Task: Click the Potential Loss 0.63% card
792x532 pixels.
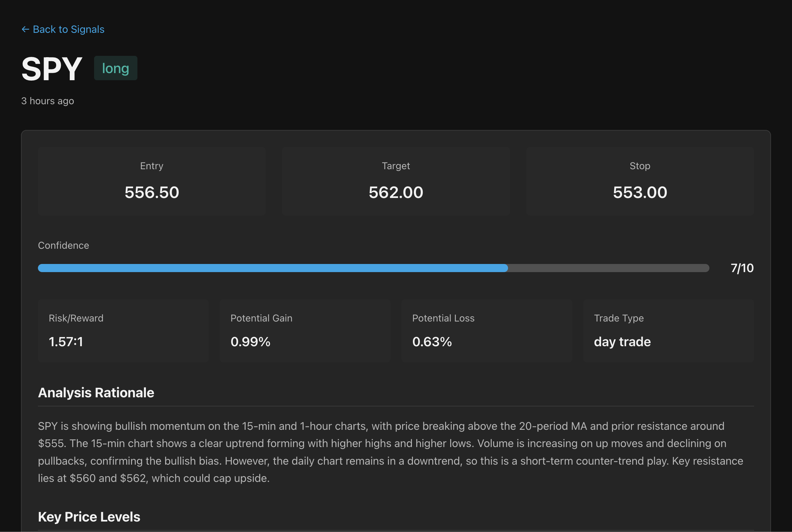Action: (x=486, y=330)
